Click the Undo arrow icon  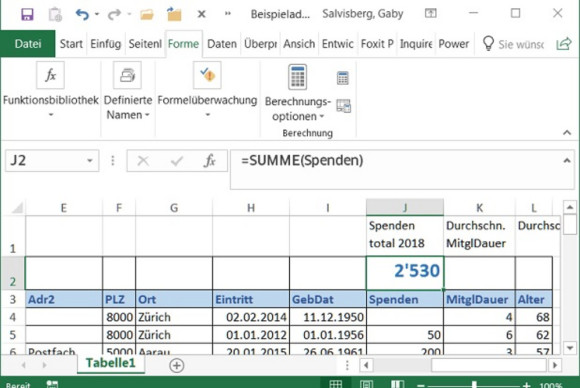click(82, 14)
